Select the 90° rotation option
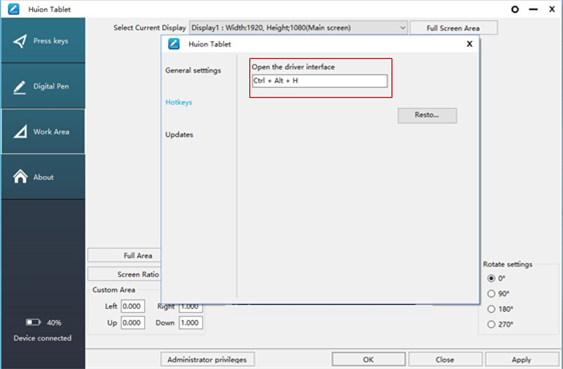 click(491, 294)
